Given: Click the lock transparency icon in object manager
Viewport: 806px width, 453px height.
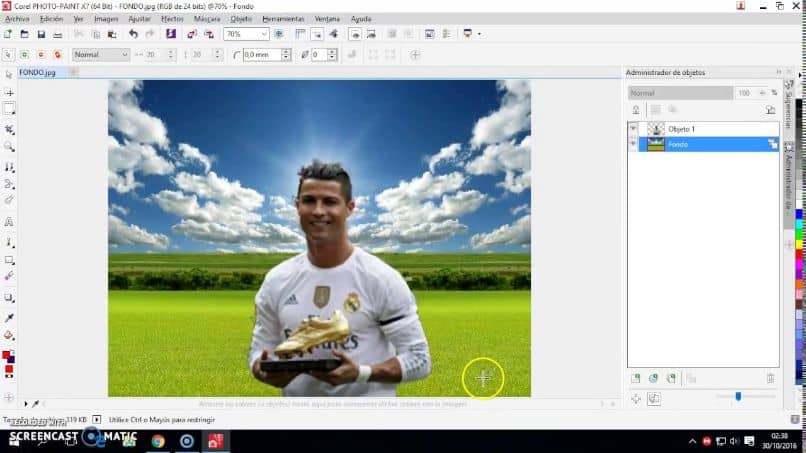Looking at the screenshot, I should click(x=636, y=110).
